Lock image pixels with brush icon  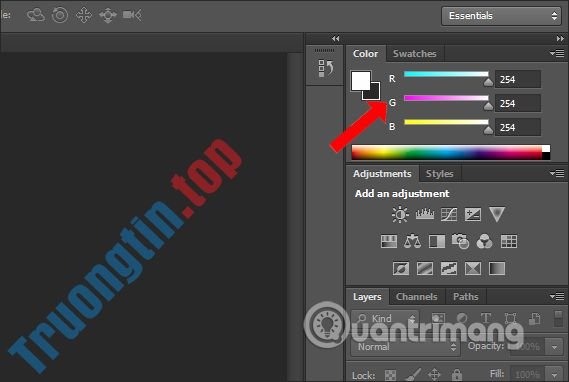tap(413, 374)
